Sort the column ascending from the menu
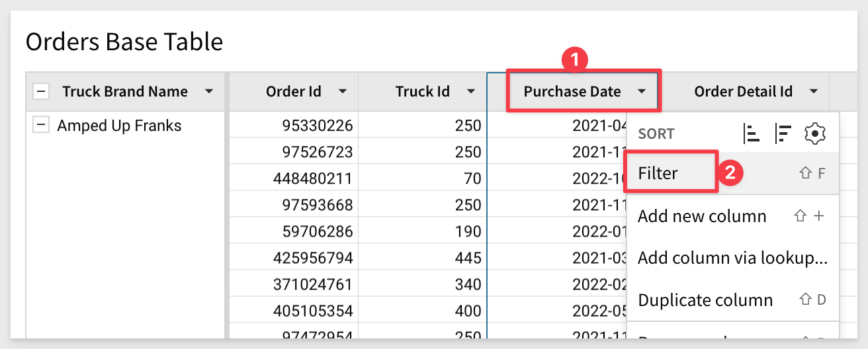This screenshot has width=868, height=349. [752, 134]
